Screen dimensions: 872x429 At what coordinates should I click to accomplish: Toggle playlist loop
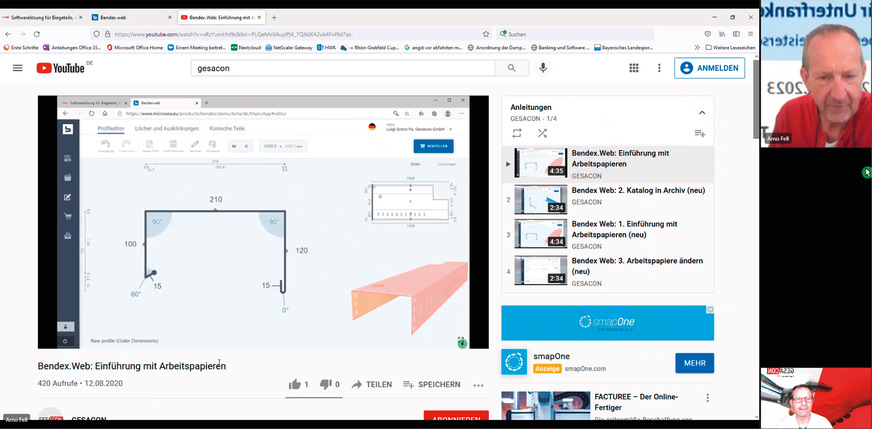pos(516,133)
